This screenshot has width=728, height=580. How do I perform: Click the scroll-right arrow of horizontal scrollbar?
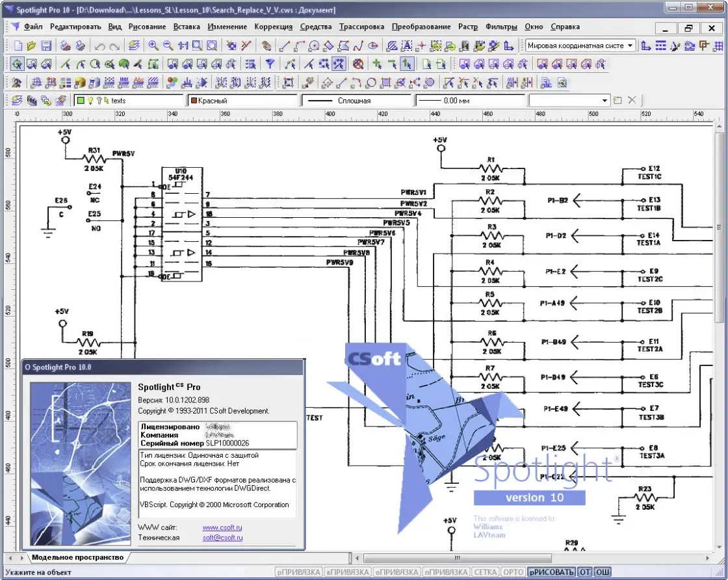pos(708,558)
